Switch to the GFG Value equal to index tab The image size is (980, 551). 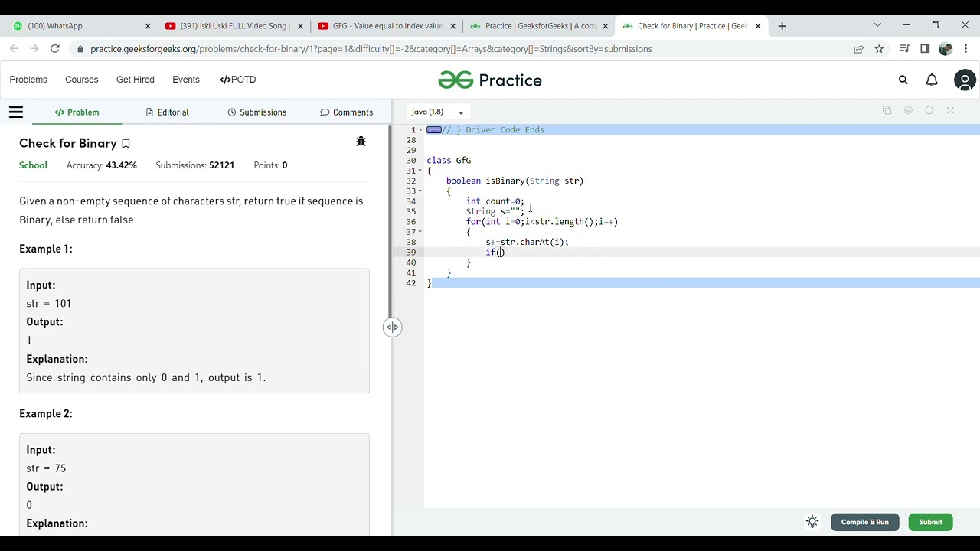point(387,26)
